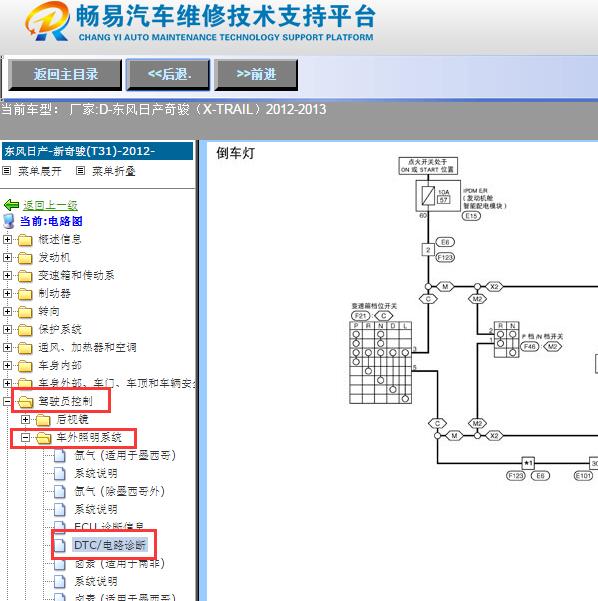This screenshot has height=601, width=598.
Task: Open the 保护系统 folder icon
Action: tap(25, 330)
